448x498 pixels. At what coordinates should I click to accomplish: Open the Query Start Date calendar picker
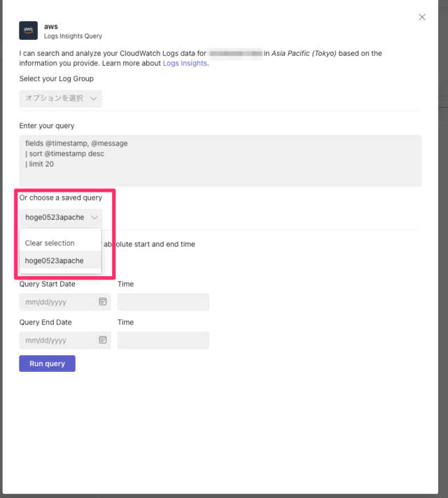pyautogui.click(x=102, y=302)
